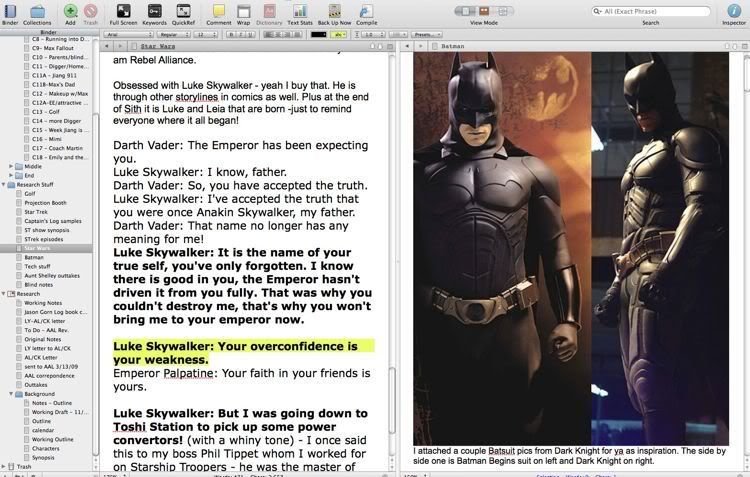Open the black text color swatch

pos(318,34)
